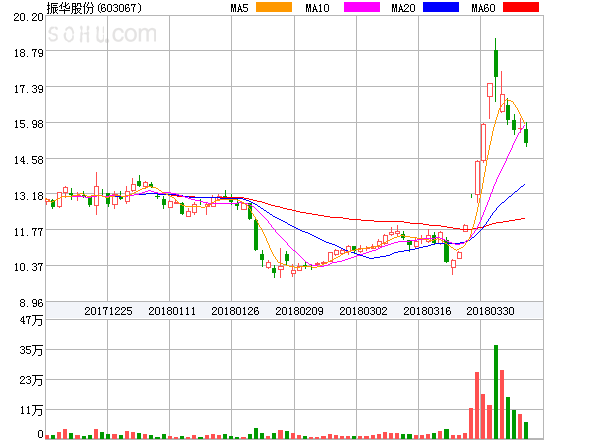Image resolution: width=600 pixels, height=440 pixels.
Task: Click the 20180302 date label
Action: [x=363, y=311]
